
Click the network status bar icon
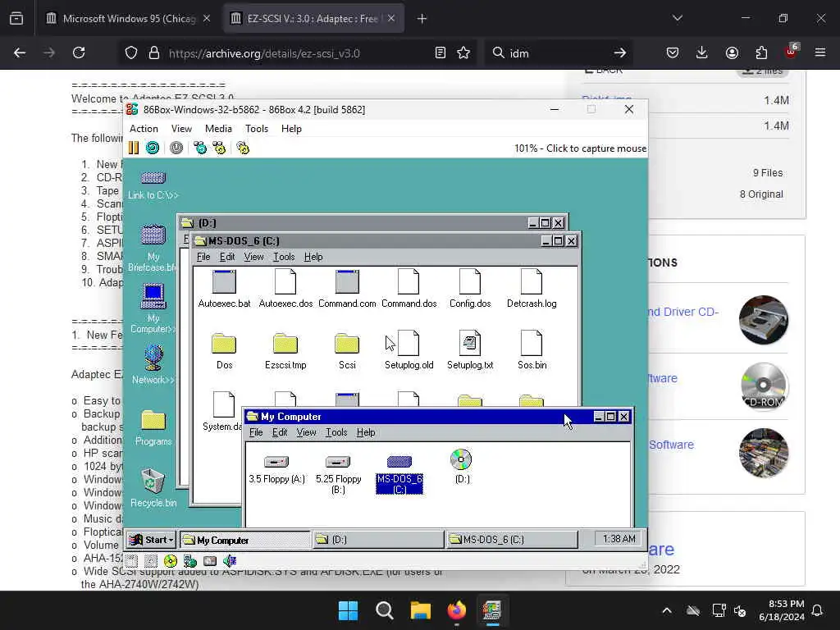[x=190, y=561]
